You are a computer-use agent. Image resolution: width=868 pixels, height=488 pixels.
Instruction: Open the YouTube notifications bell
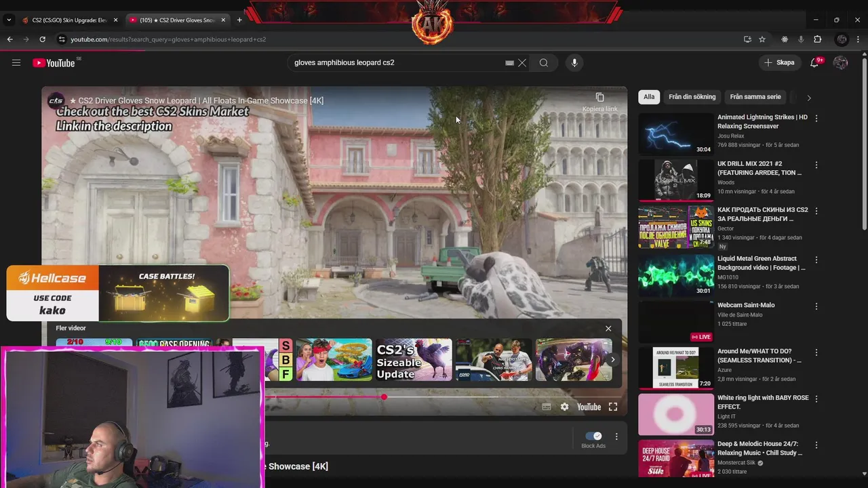click(x=814, y=63)
